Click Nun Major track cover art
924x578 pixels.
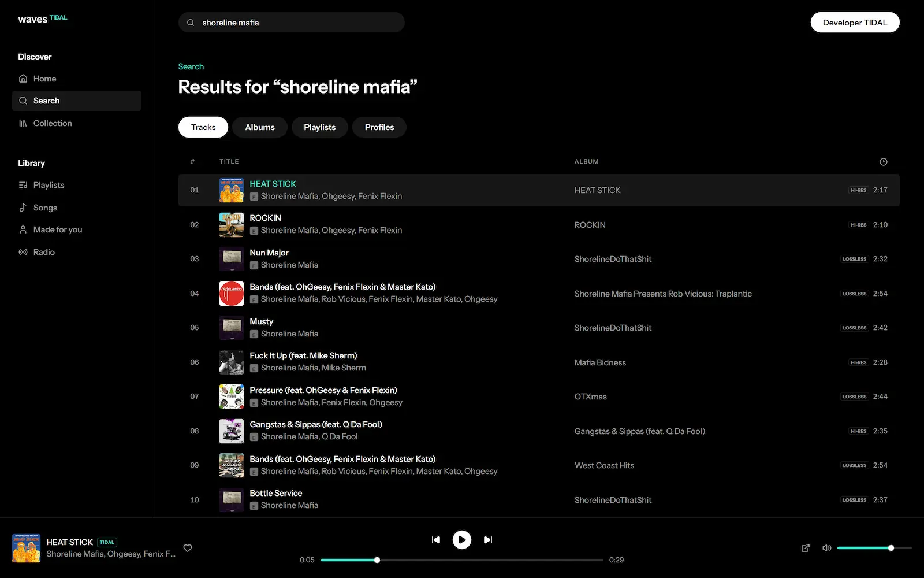coord(232,259)
